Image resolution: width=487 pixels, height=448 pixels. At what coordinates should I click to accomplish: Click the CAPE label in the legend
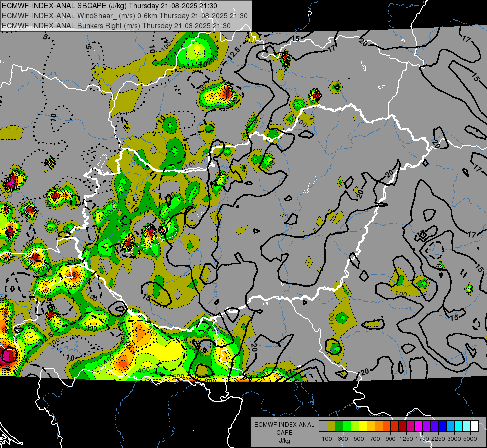284,433
